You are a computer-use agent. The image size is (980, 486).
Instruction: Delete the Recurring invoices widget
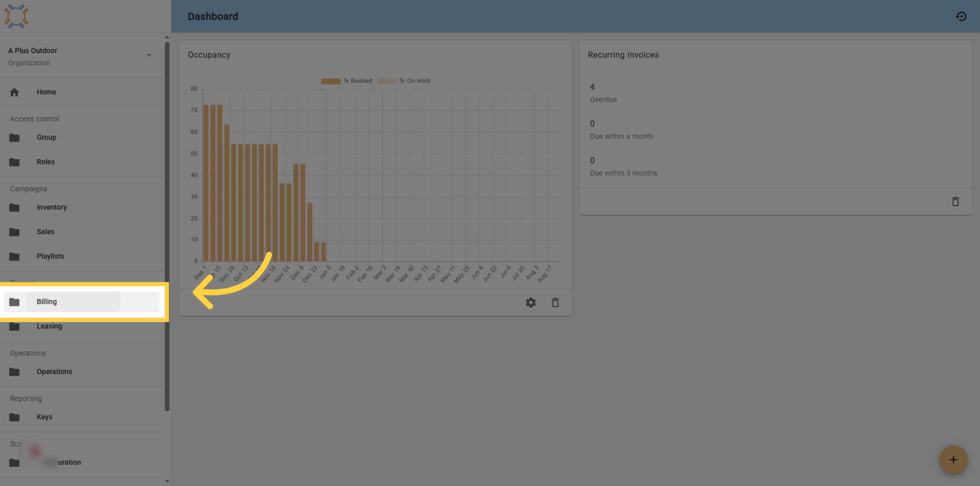tap(955, 202)
